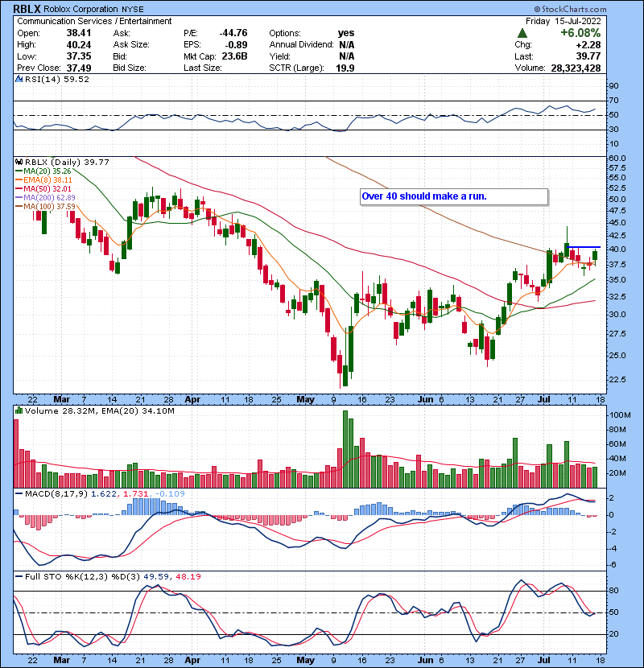Click the May month label below price chart
This screenshot has width=644, height=668.
click(303, 398)
